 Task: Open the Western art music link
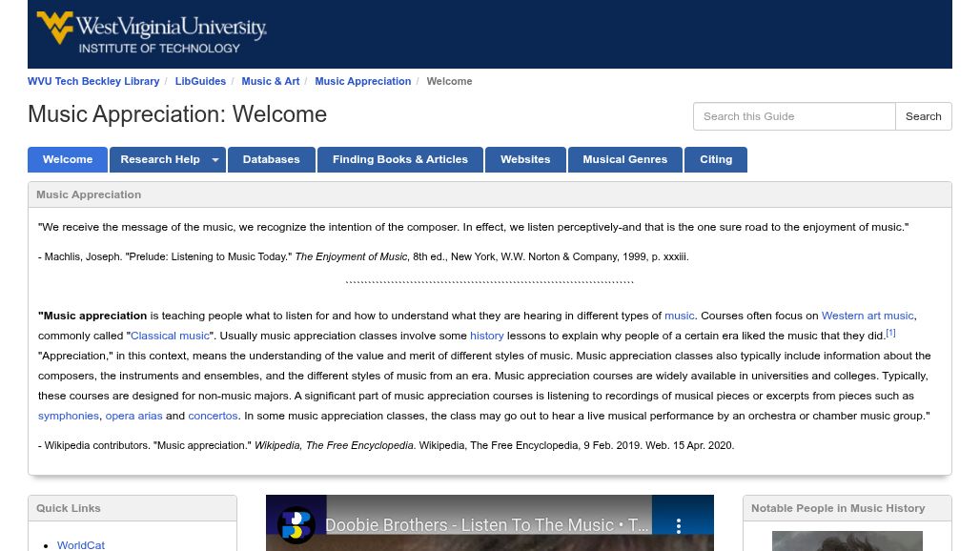click(868, 316)
